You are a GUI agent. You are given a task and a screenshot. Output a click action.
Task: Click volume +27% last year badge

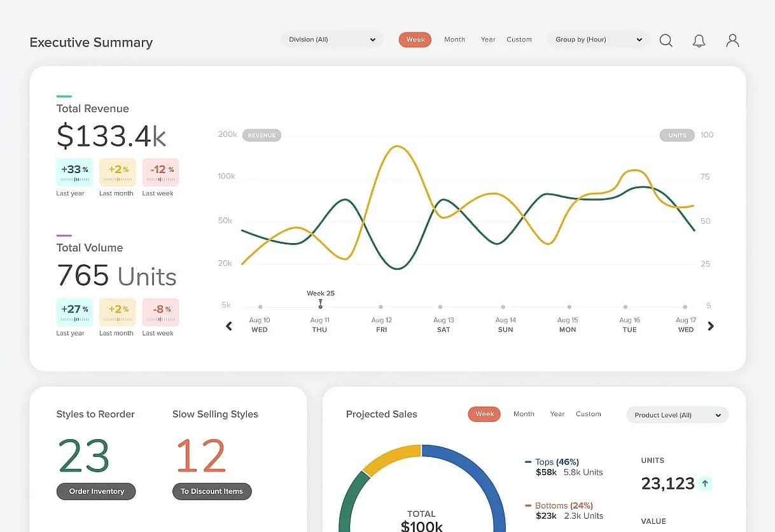point(74,312)
